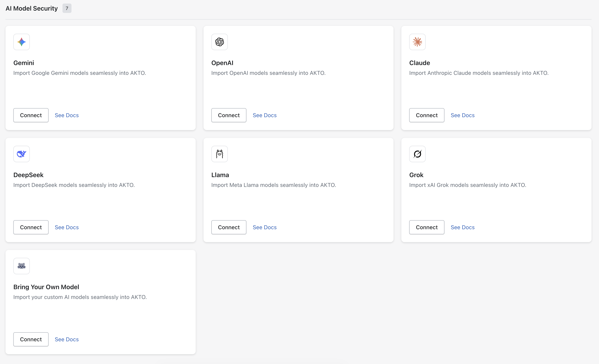
Task: Click the Claude starburst logo icon
Action: click(417, 42)
